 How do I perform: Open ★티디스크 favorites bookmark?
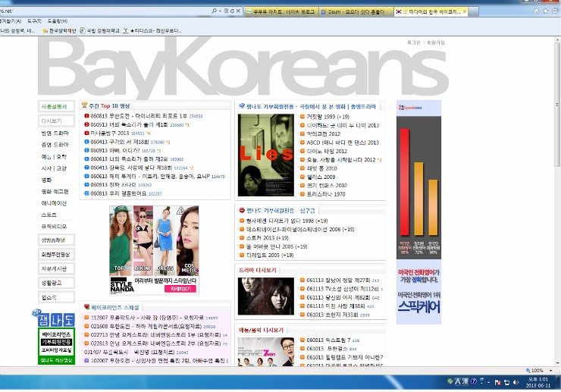click(152, 31)
